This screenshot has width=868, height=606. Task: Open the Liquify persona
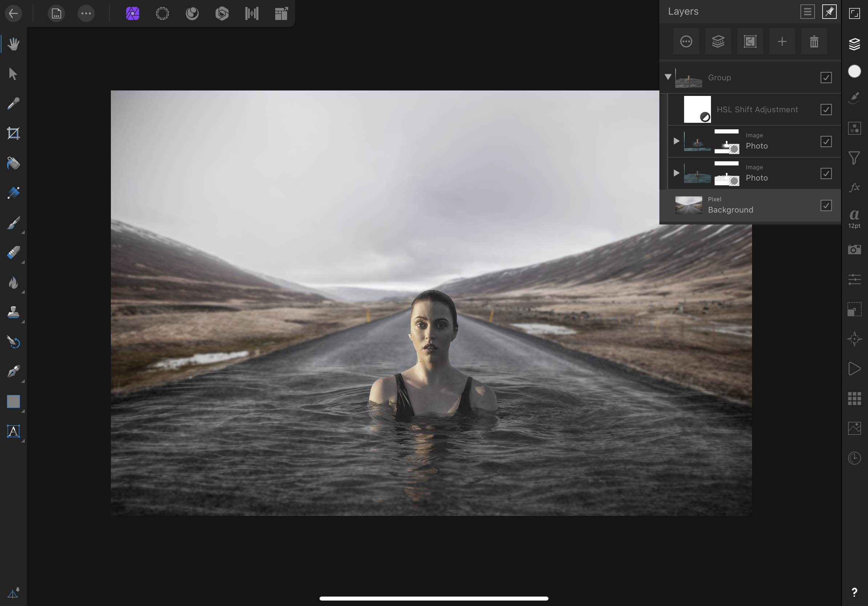click(192, 13)
